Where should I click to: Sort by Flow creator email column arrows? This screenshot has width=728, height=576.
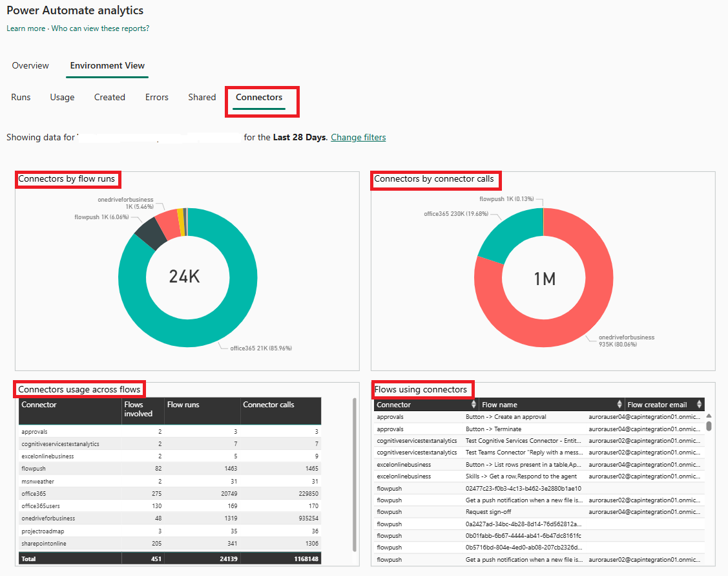tap(699, 404)
